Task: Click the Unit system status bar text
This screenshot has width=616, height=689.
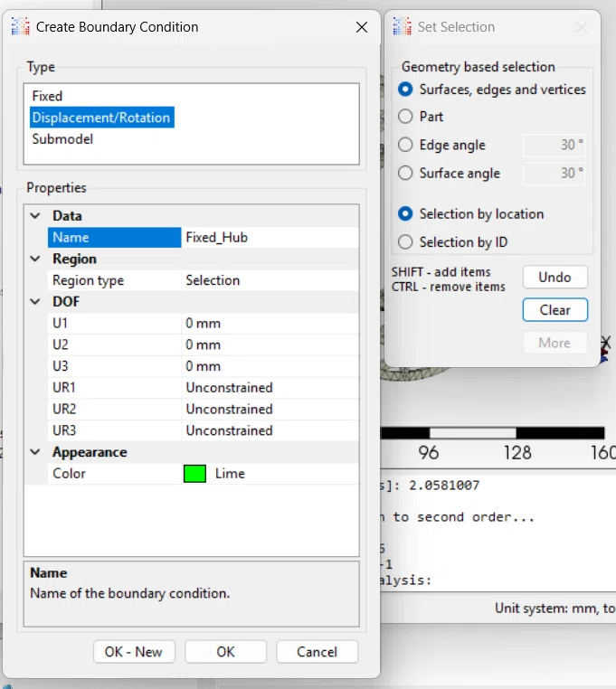Action: click(x=554, y=609)
